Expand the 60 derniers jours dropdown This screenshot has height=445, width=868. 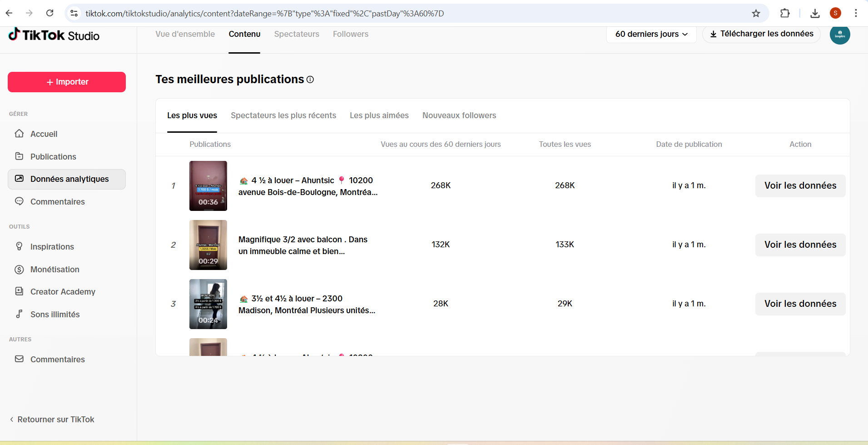pos(651,34)
